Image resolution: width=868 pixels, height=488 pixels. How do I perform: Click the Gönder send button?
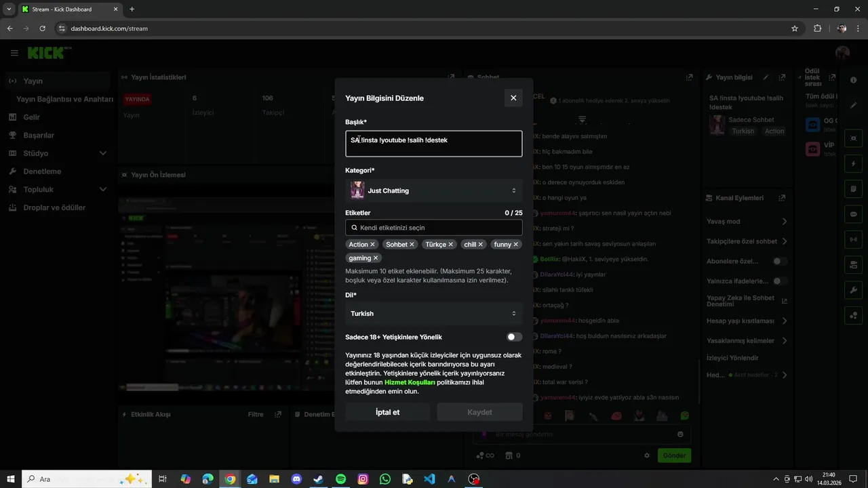pos(674,455)
